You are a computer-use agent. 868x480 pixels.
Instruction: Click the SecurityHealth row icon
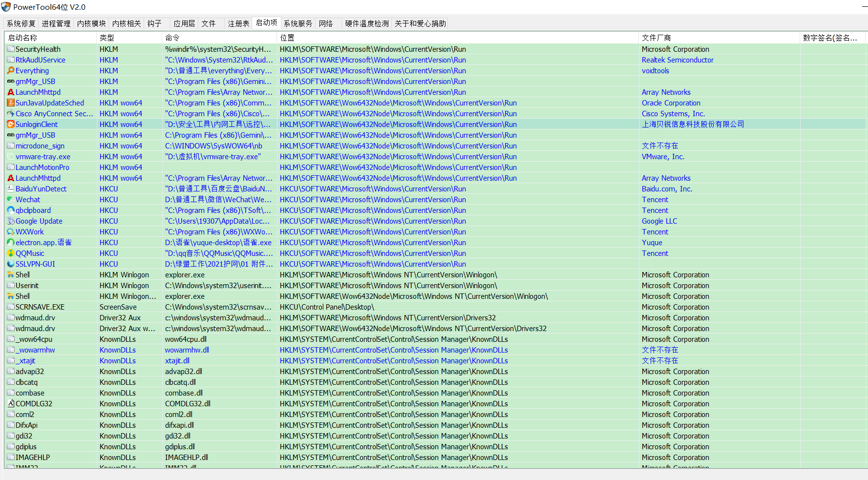click(11, 49)
